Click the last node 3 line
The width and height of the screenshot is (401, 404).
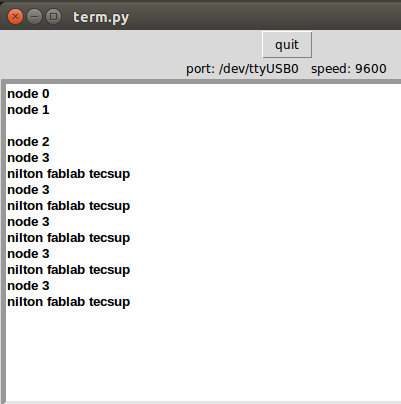pos(28,286)
